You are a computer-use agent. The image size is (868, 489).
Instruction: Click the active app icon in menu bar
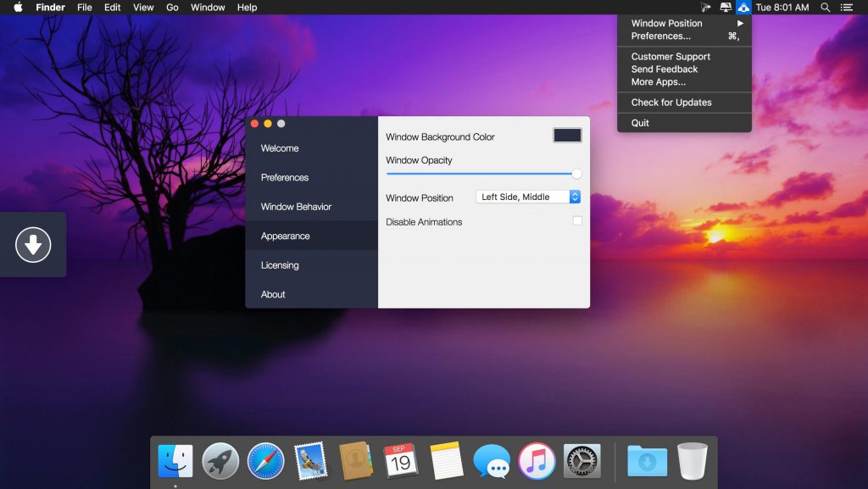coord(743,8)
